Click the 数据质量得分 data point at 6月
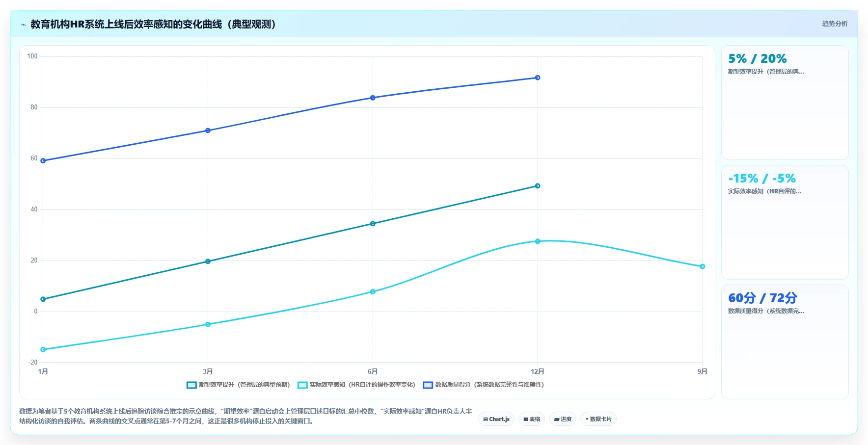Viewport: 868px width, 445px height. tap(373, 98)
